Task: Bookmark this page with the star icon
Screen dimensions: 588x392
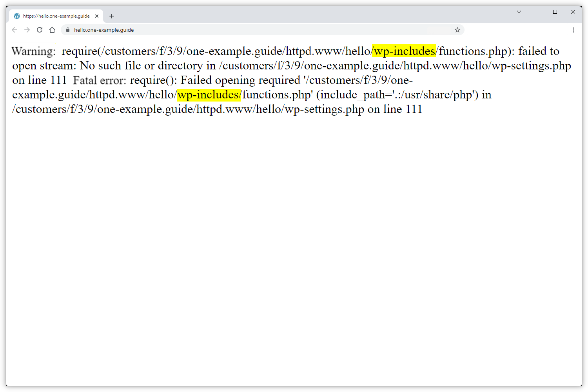Action: coord(457,30)
